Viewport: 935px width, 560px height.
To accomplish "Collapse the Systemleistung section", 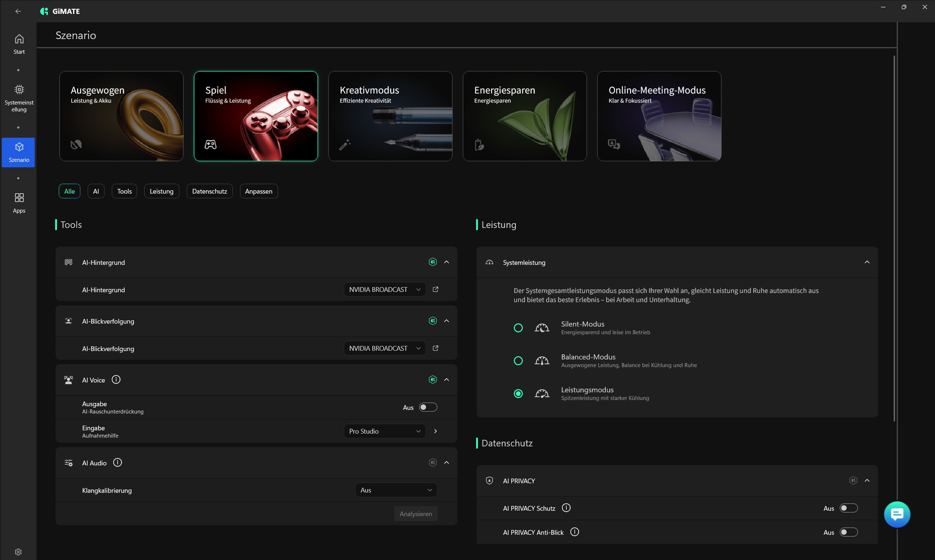I will [x=867, y=262].
